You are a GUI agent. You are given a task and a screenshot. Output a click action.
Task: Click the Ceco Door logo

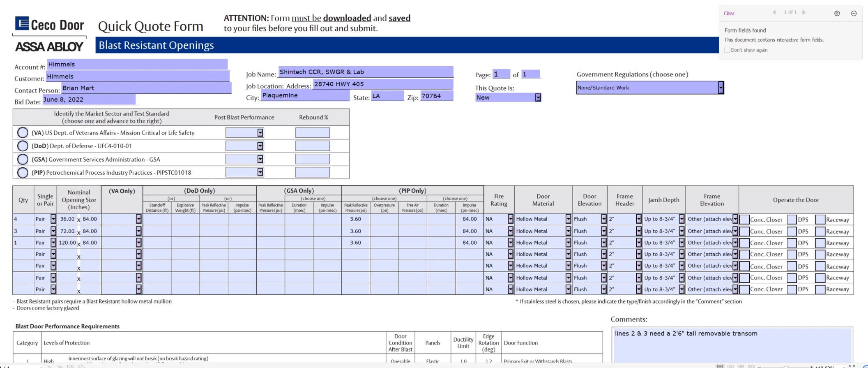50,25
